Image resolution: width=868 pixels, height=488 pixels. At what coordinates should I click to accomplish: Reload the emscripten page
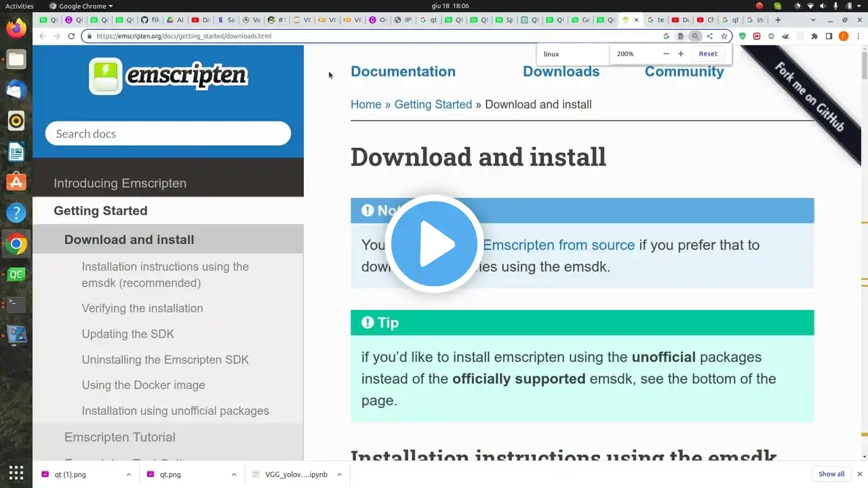[x=71, y=36]
